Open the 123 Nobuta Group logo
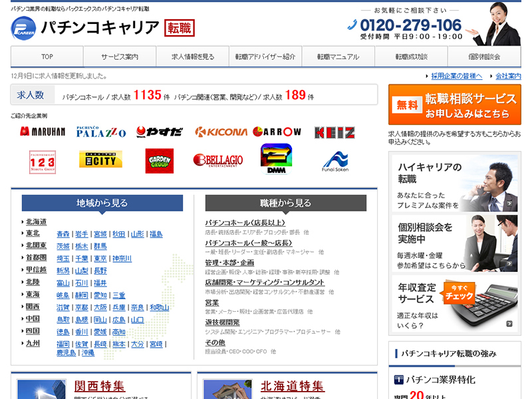Screen dimensions: 532x399 click(x=43, y=162)
